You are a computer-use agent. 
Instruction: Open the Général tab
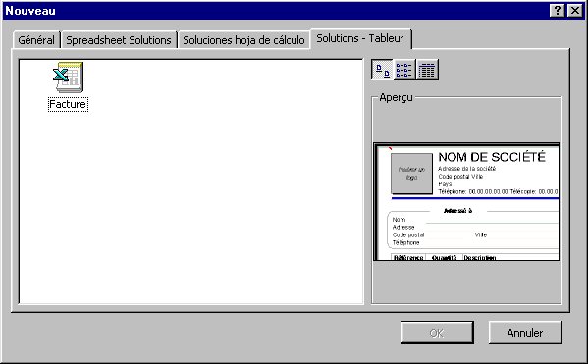click(36, 40)
